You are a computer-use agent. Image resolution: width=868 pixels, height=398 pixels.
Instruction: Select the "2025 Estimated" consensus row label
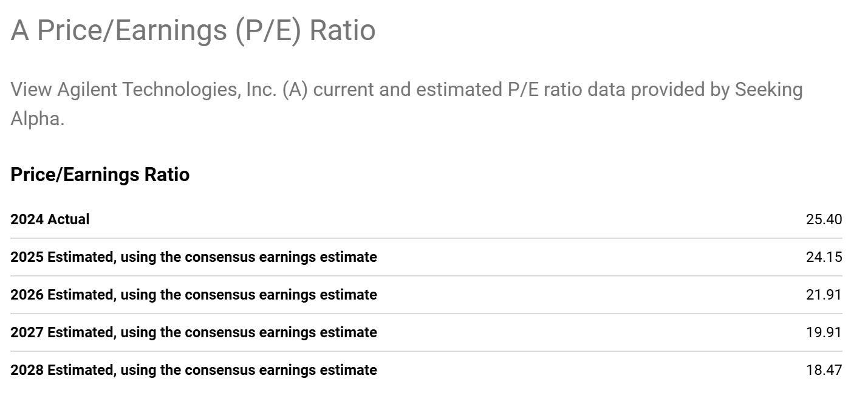194,257
